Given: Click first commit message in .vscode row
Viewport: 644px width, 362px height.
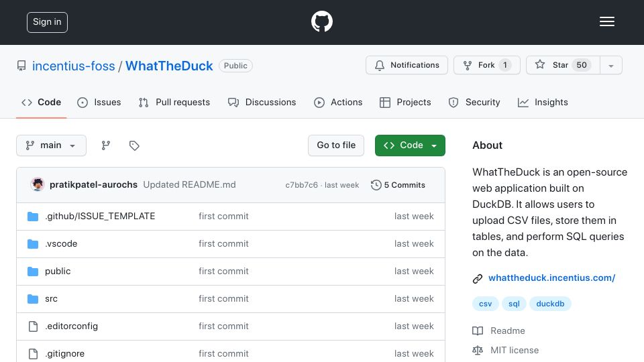Looking at the screenshot, I should coord(223,244).
